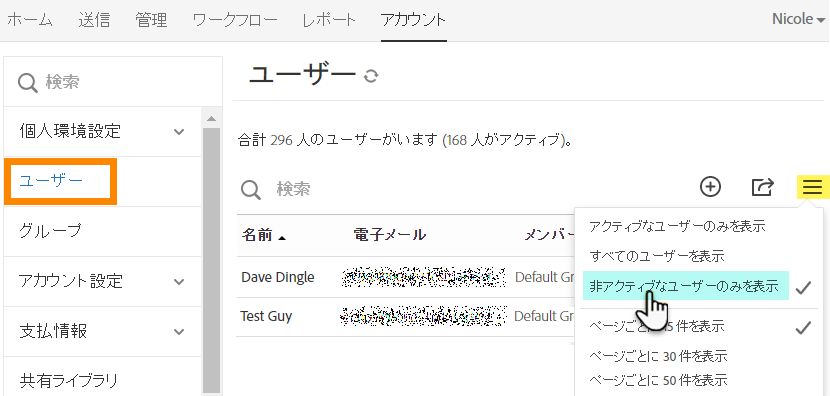Choose ページごとに 30 件を表示 option

point(658,356)
